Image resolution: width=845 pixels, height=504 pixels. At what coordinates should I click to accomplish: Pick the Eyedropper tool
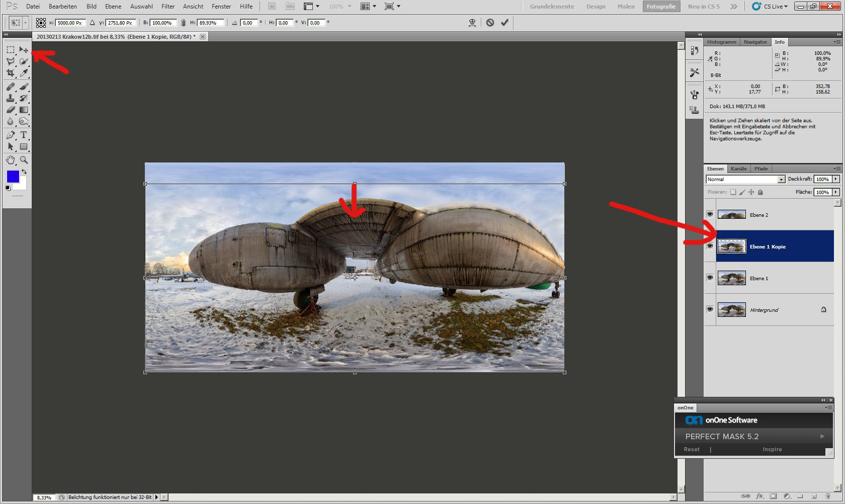pos(24,73)
